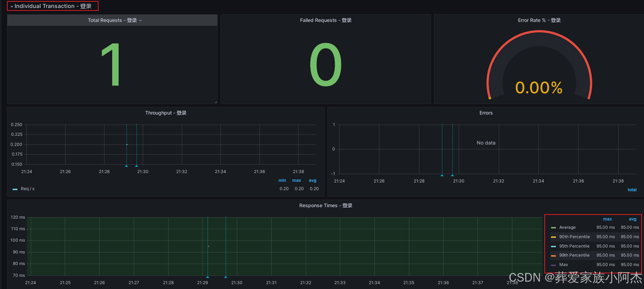Open color picker for Max series swatch
644x289 pixels.
[x=553, y=265]
